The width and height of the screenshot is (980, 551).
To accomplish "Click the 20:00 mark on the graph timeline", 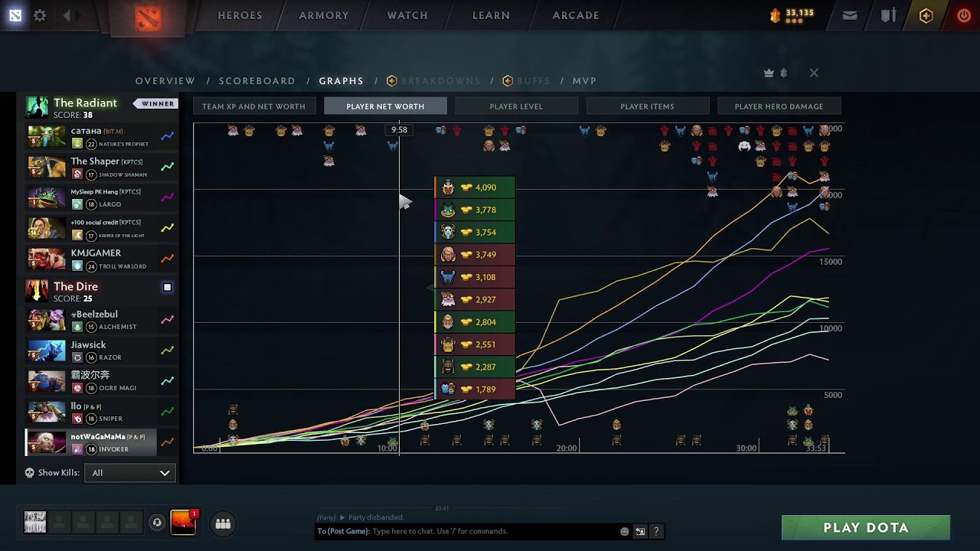I will (x=567, y=448).
